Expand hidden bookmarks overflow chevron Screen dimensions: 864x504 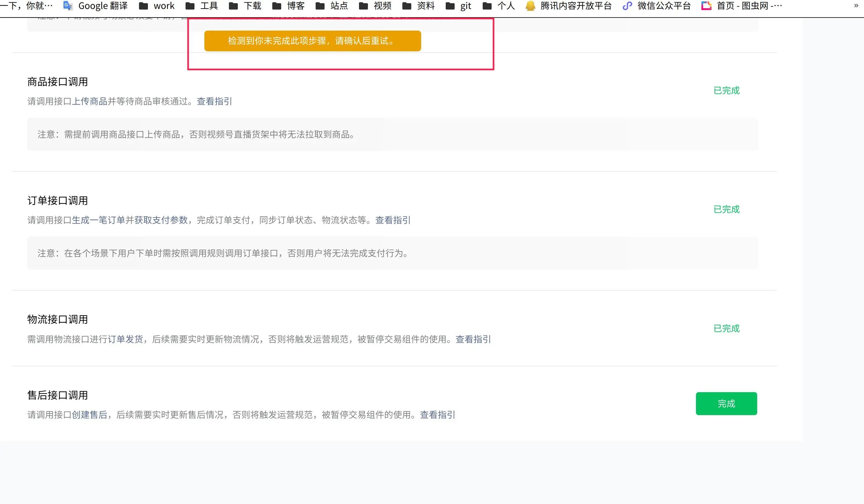click(x=856, y=6)
